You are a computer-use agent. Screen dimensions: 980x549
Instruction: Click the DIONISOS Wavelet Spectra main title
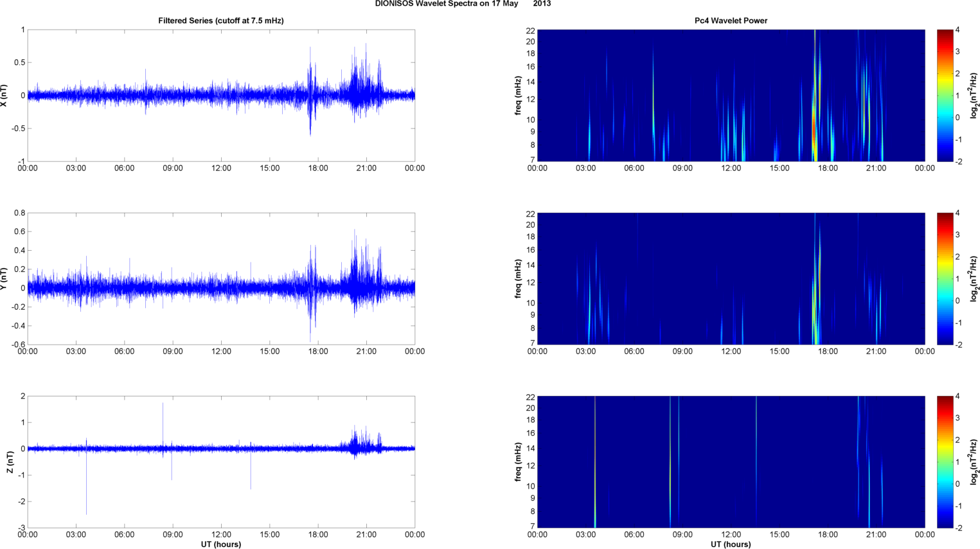[x=463, y=4]
